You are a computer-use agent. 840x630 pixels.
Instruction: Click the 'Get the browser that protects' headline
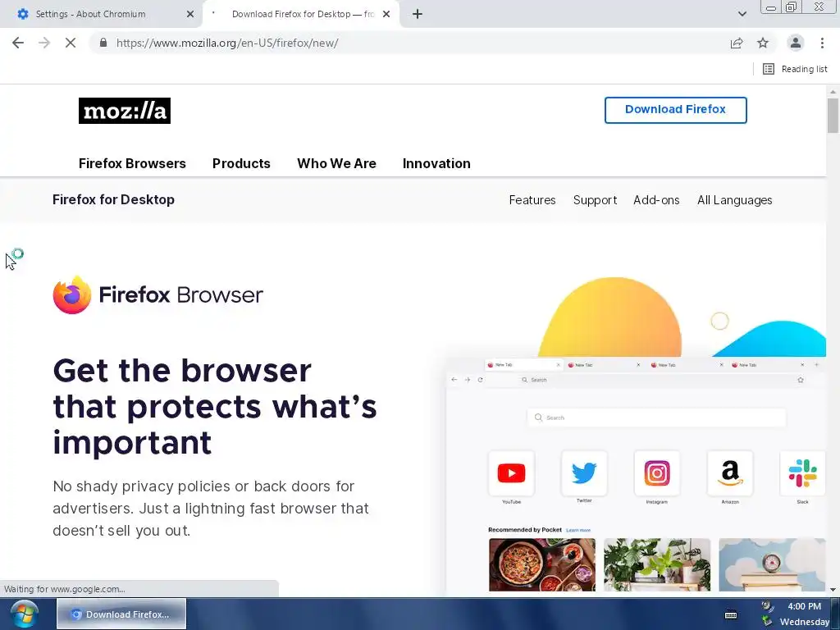(x=215, y=406)
